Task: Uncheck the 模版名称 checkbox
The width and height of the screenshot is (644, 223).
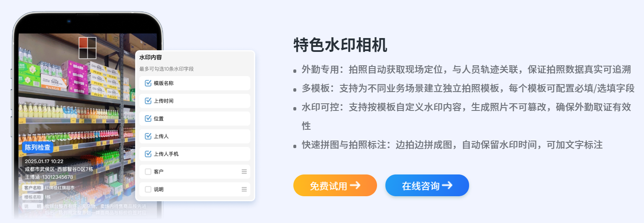Action: [x=148, y=83]
